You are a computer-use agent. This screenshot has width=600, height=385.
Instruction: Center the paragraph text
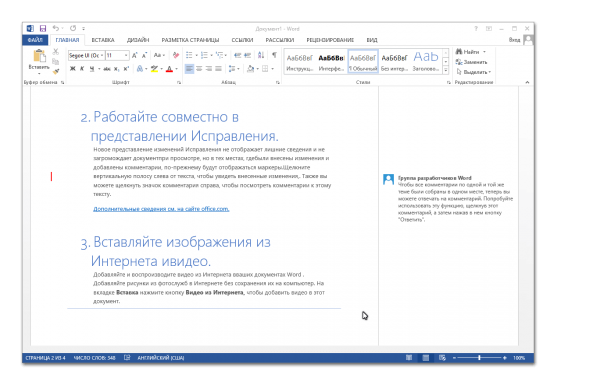point(199,69)
